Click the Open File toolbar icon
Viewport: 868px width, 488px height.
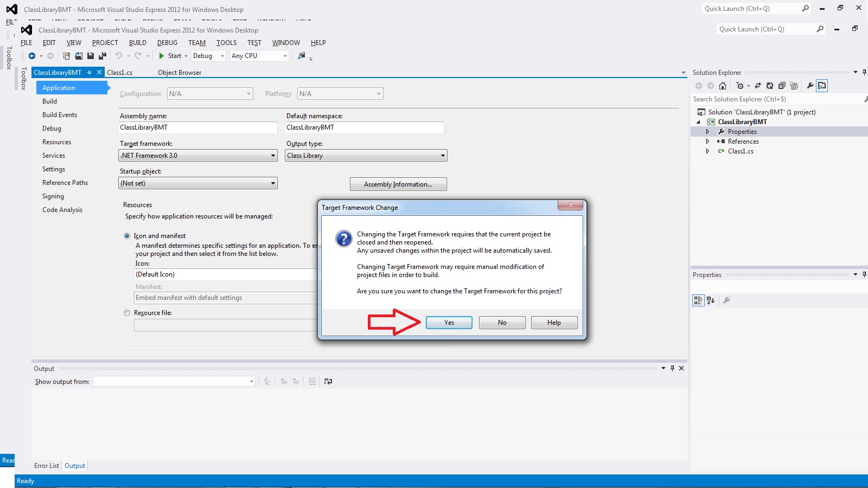pyautogui.click(x=79, y=56)
